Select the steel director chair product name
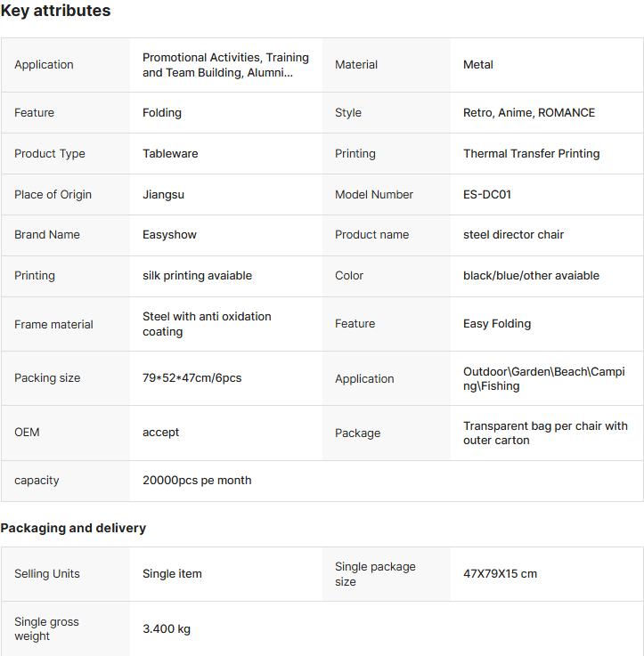Image resolution: width=644 pixels, height=656 pixels. pos(513,235)
